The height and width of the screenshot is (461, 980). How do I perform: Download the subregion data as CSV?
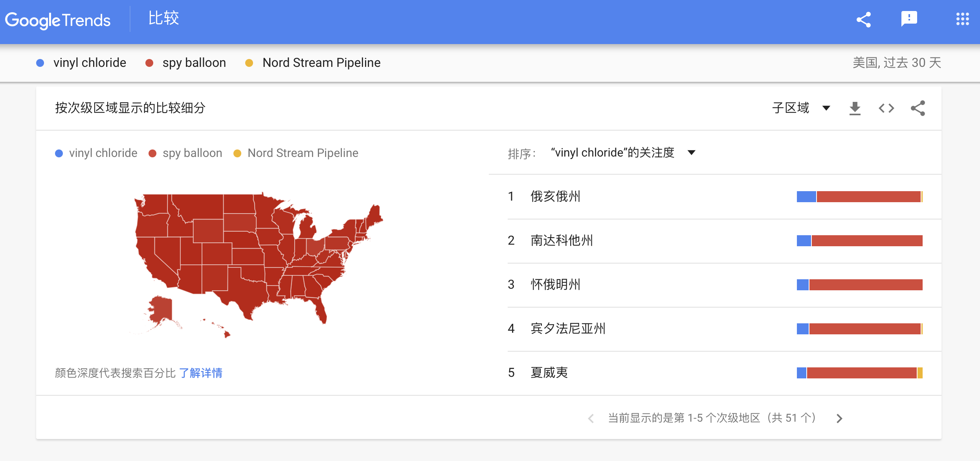click(x=855, y=108)
